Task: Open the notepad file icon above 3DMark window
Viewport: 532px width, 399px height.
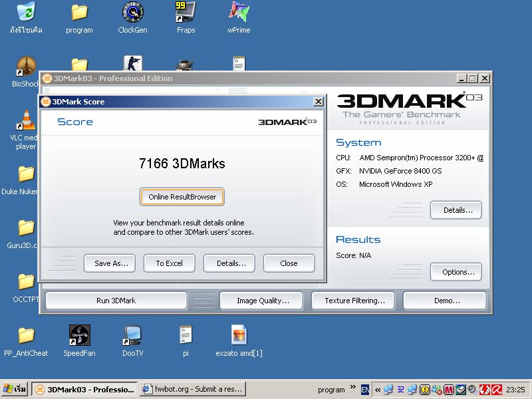Action: click(239, 63)
